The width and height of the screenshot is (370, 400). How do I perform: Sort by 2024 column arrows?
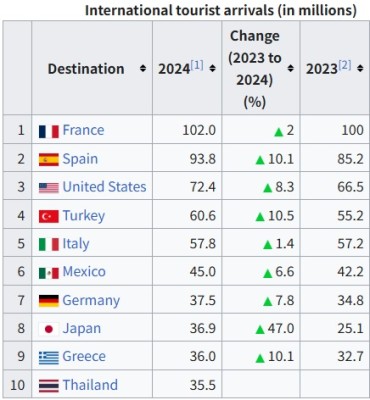click(x=212, y=69)
